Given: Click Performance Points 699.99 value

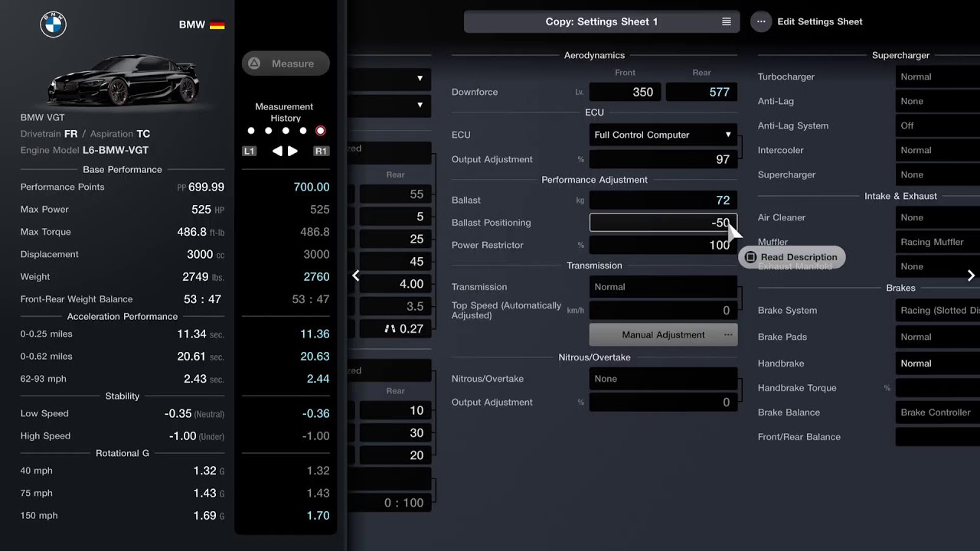Looking at the screenshot, I should coord(206,187).
